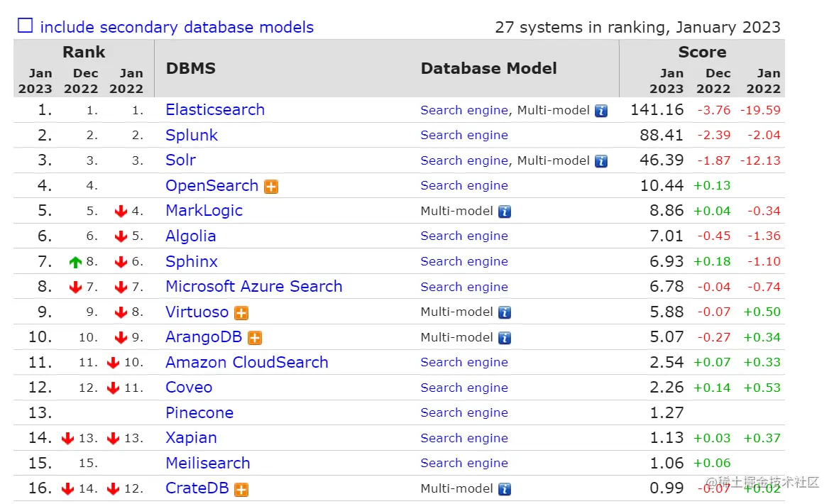
Task: Click the info icon in the Virtuoso row
Action: (505, 312)
